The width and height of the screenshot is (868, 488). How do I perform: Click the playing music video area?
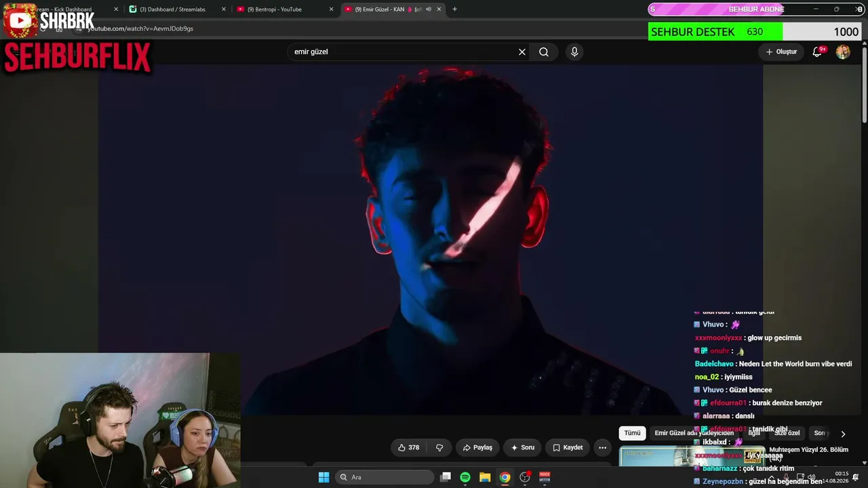(x=431, y=239)
